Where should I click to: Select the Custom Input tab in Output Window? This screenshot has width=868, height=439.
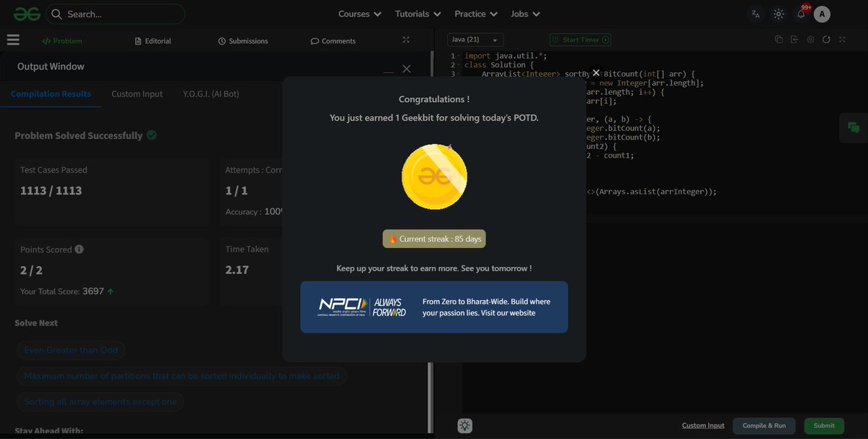click(137, 94)
